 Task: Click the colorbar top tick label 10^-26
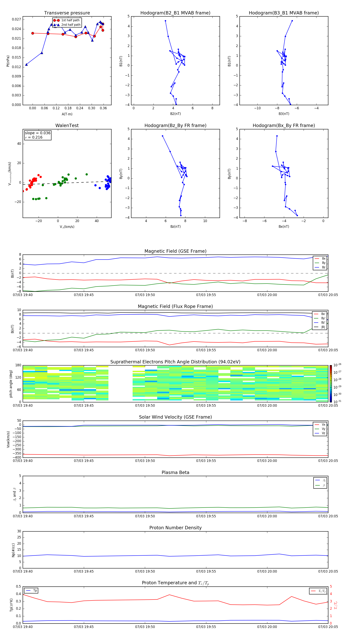[x=337, y=365]
